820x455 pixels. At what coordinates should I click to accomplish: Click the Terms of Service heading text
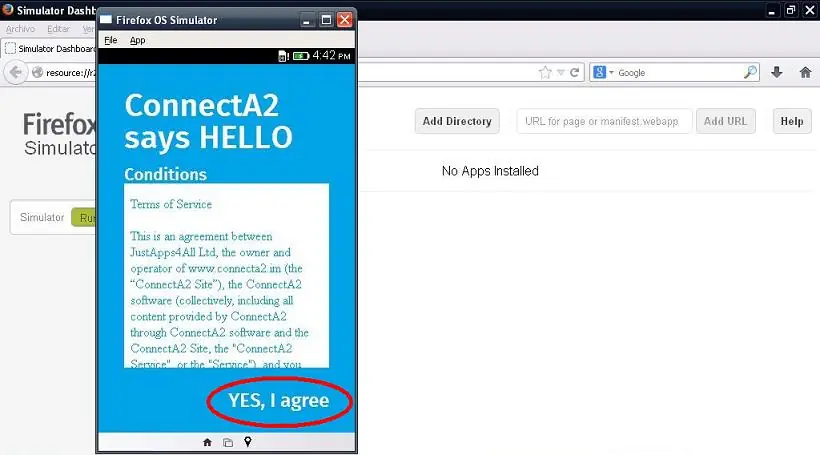point(171,204)
